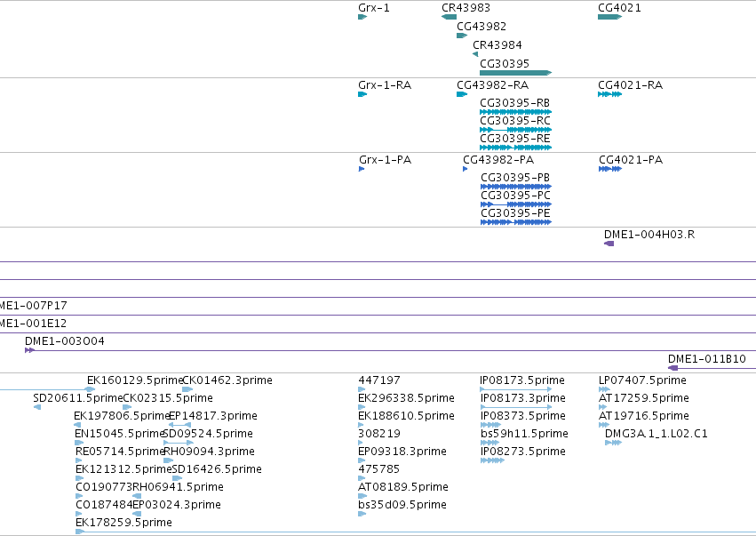Screen dimensions: 756x536
Task: Select the CR43984 gene label
Action: (x=497, y=45)
